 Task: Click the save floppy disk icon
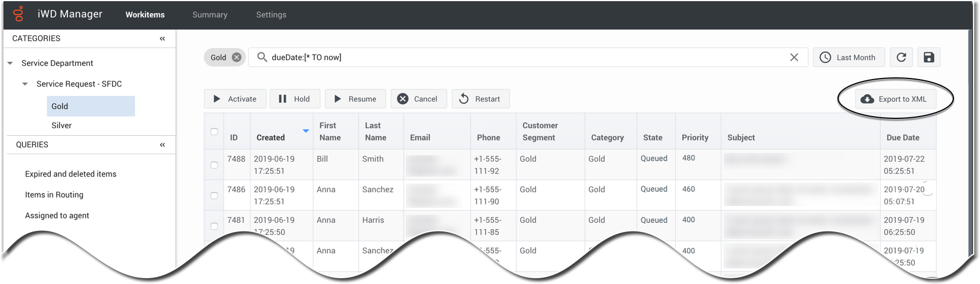pyautogui.click(x=929, y=57)
